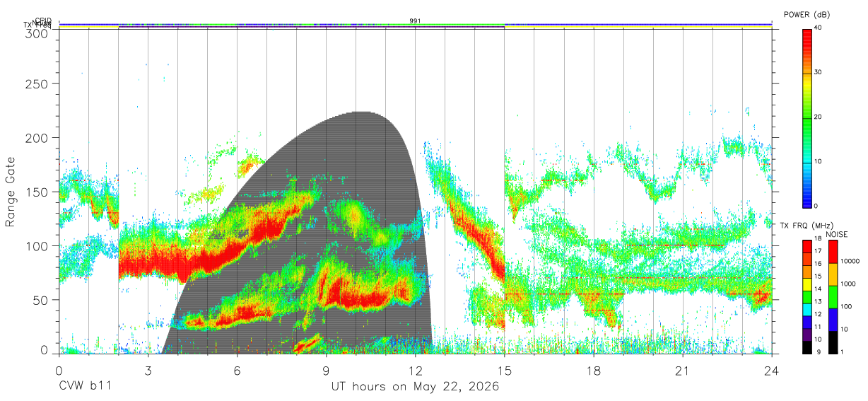
Task: Click the 40 label on POWER colorbar
Action: pos(819,28)
